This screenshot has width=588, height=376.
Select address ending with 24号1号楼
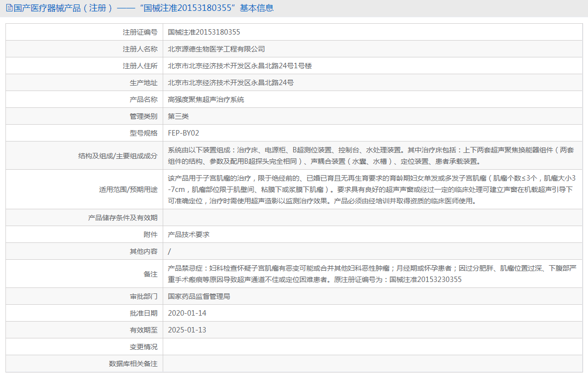pos(240,66)
